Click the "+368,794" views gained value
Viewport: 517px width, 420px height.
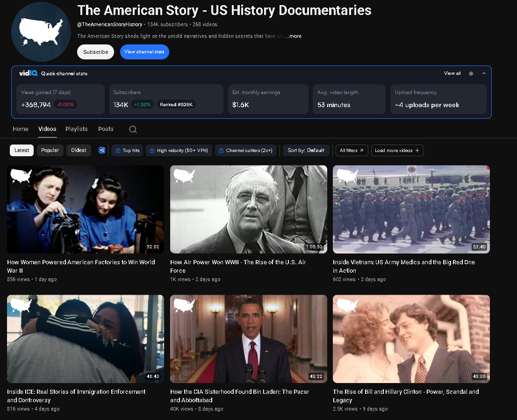tap(36, 105)
